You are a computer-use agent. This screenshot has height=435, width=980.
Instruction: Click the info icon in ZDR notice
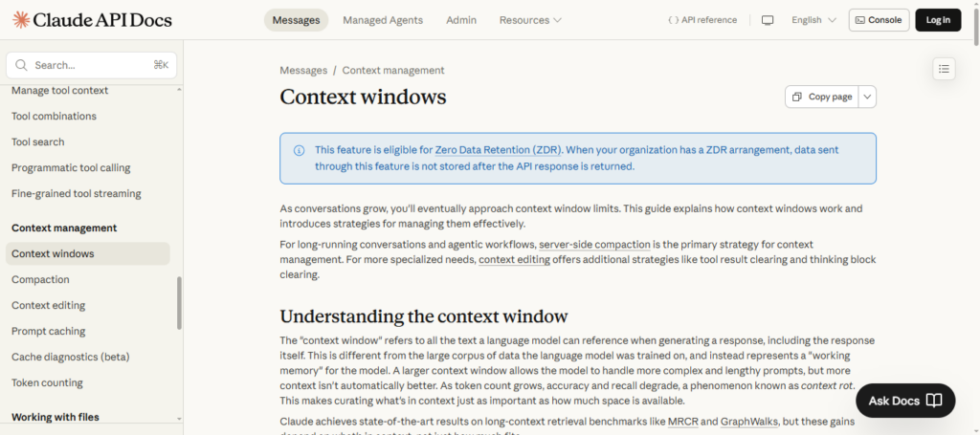coord(299,150)
